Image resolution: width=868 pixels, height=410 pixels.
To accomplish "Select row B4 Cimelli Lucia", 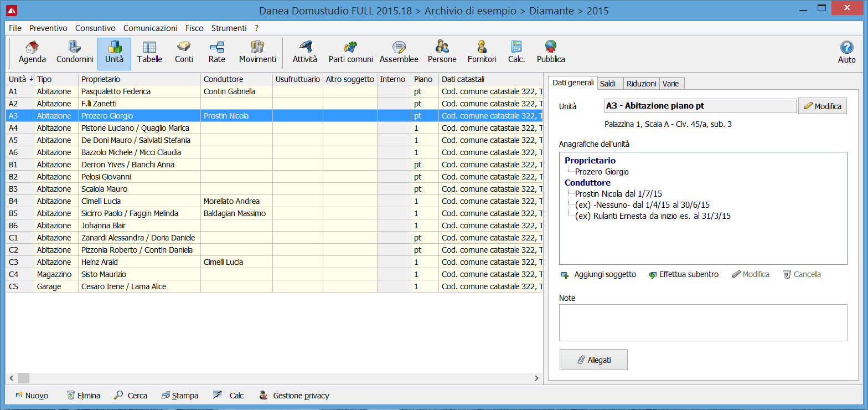I will coord(274,201).
